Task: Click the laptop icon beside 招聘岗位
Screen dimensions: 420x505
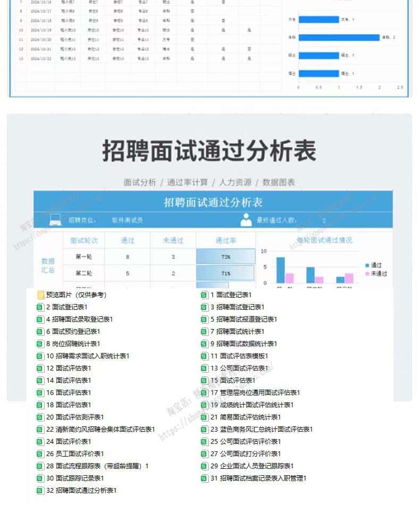Action: (55, 220)
